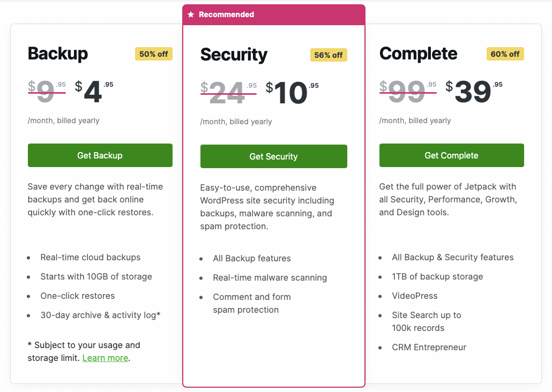This screenshot has height=392, width=552.
Task: Select the Complete plan heading
Action: pos(418,54)
